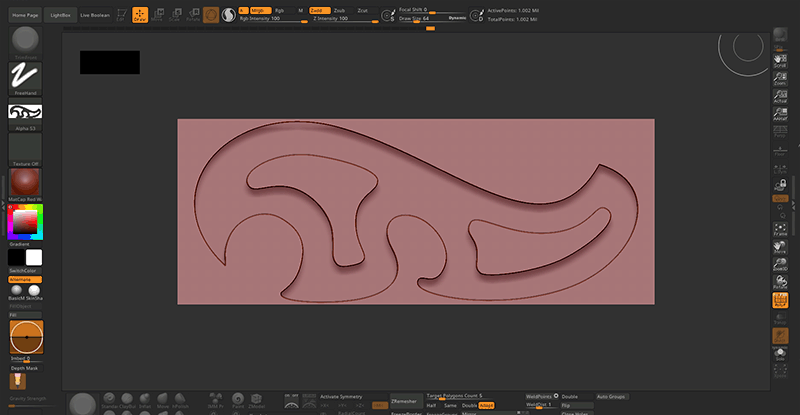
Task: Click the FreeHand stroke thumbnail
Action: pyautogui.click(x=25, y=76)
